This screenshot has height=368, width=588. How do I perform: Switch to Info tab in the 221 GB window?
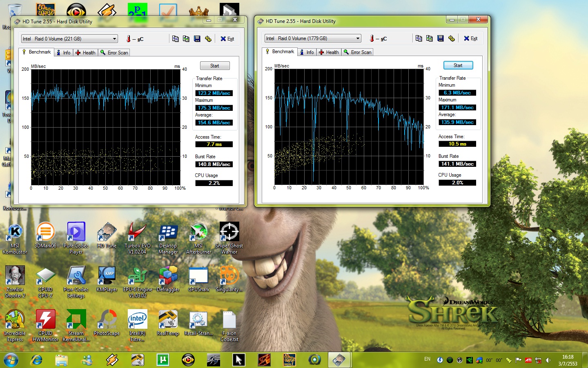(64, 52)
